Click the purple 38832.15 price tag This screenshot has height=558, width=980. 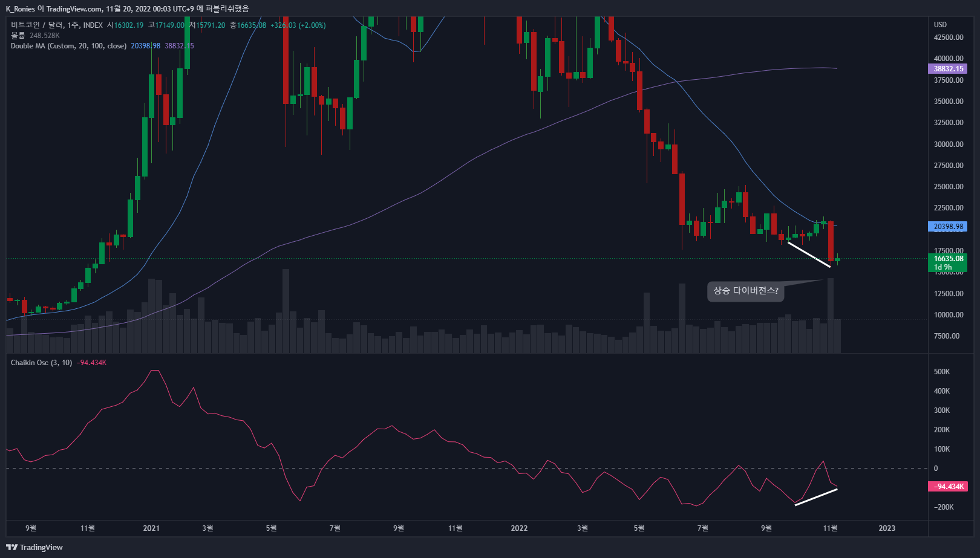pos(947,69)
